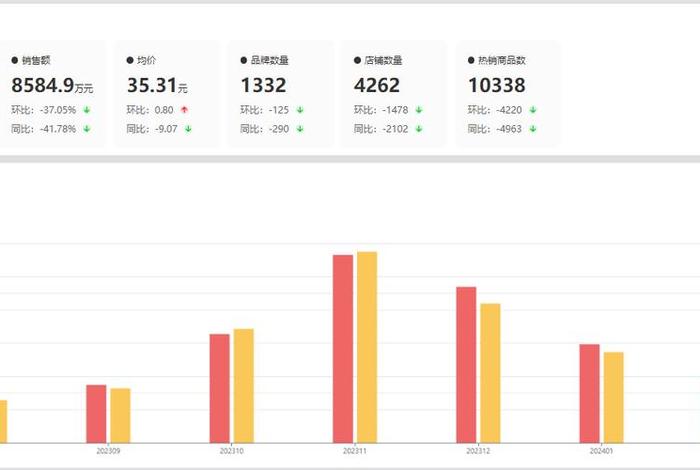Image resolution: width=700 pixels, height=470 pixels.
Task: Click the down arrow beside 同比 -4963
Action: [x=533, y=129]
